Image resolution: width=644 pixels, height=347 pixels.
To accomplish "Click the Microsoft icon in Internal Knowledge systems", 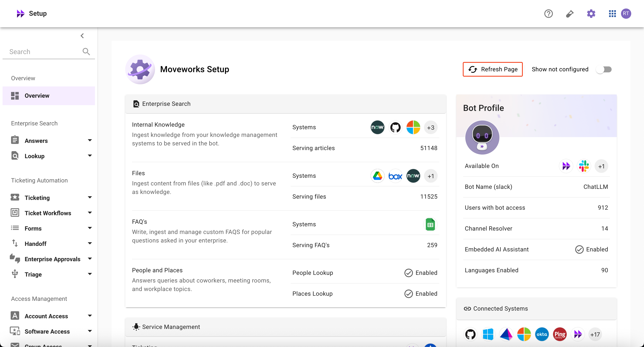I will click(413, 127).
